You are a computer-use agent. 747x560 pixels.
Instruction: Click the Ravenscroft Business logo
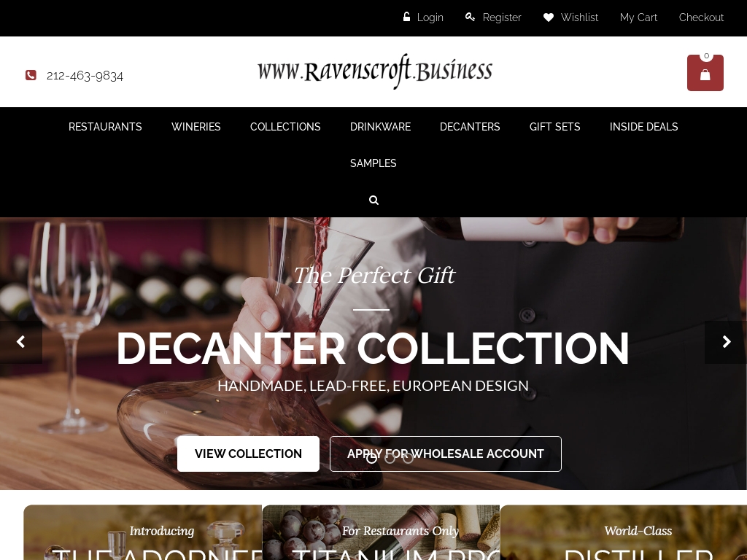(375, 71)
